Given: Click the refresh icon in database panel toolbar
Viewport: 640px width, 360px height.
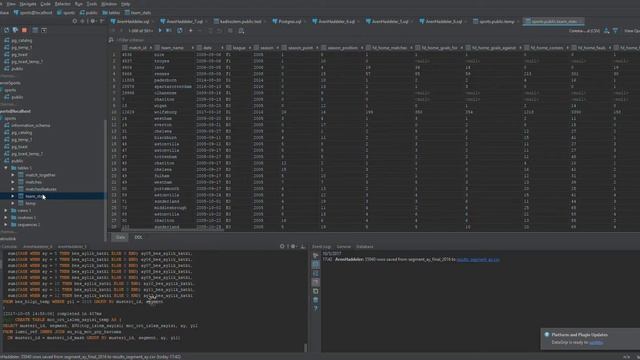Looking at the screenshot, I should (x=7, y=30).
